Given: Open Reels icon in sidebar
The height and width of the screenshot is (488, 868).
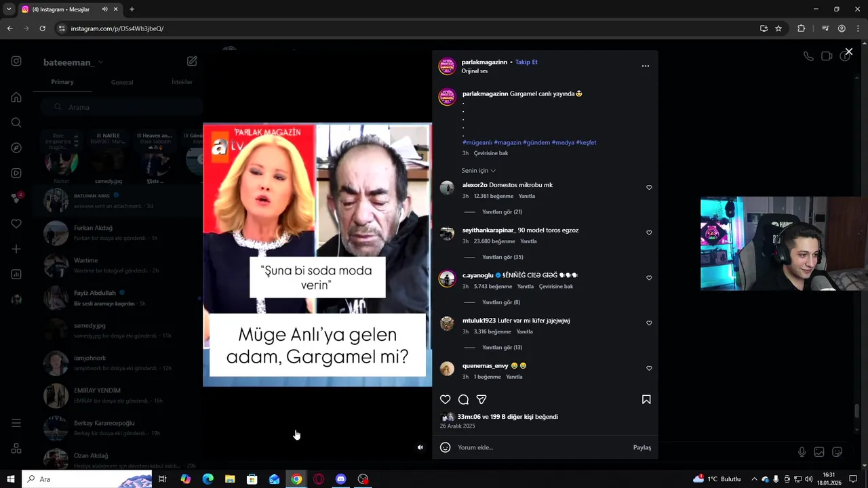Looking at the screenshot, I should tap(16, 173).
